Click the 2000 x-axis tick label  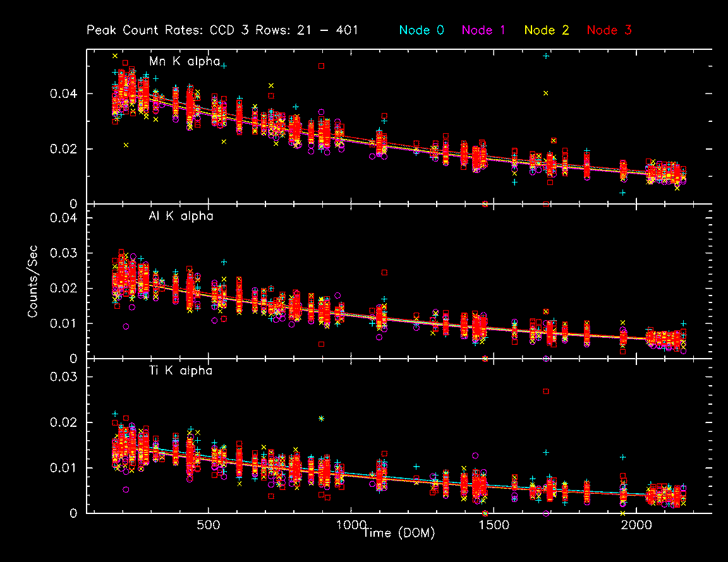(x=637, y=525)
